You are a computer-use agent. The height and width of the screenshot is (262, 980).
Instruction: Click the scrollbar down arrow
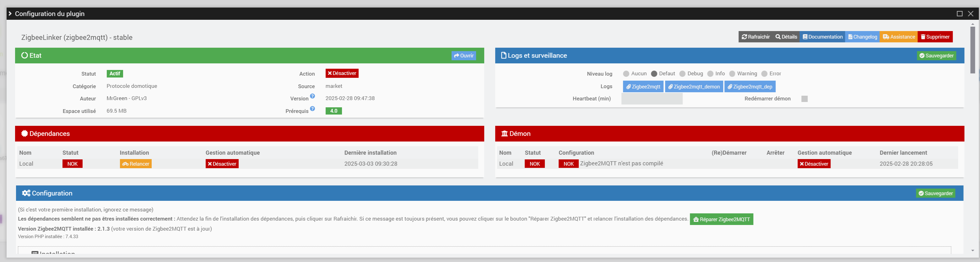(x=973, y=251)
